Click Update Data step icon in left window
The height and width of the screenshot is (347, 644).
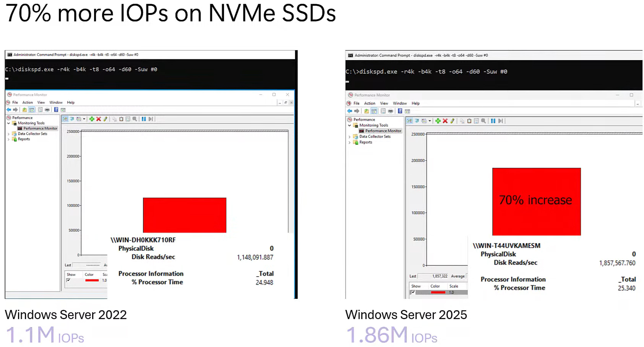[x=151, y=119]
